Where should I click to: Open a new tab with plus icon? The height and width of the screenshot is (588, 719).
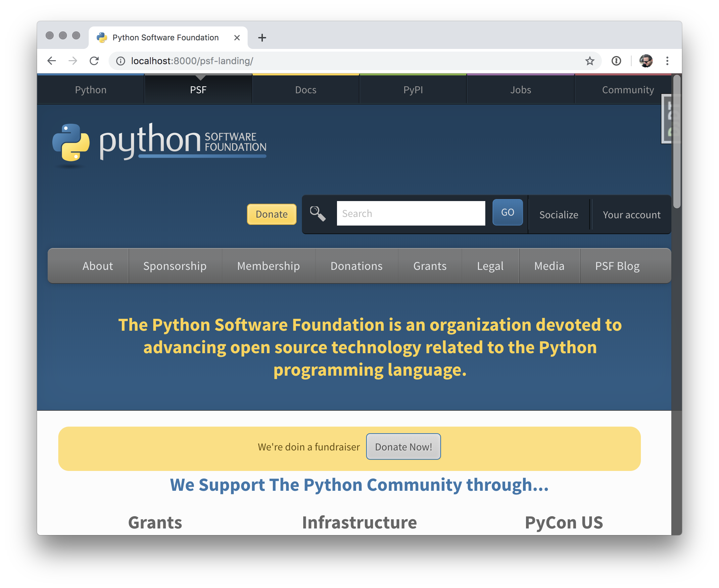(x=262, y=38)
